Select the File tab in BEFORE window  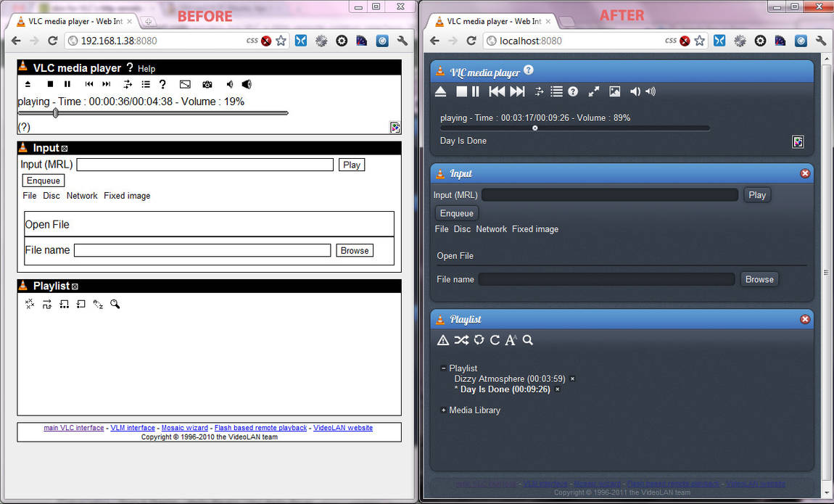click(30, 196)
